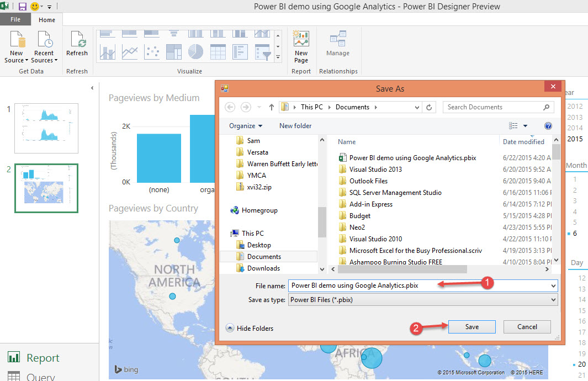Viewport: 588px width, 381px height.
Task: Select page 2 thumbnail in pages pane
Action: [46, 188]
